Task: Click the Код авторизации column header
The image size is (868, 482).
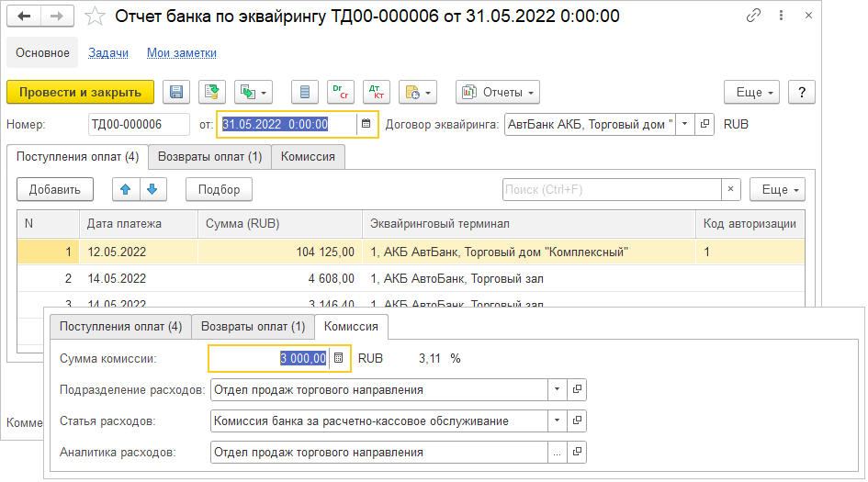Action: tap(750, 224)
